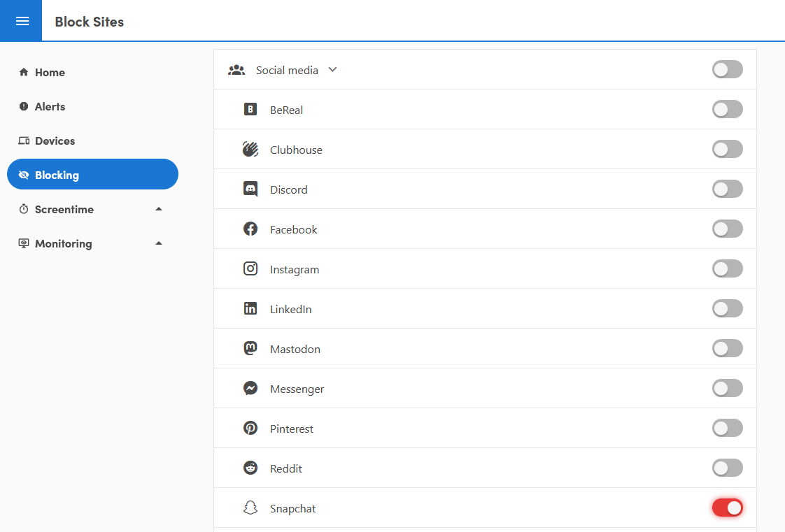Image resolution: width=785 pixels, height=532 pixels.
Task: Open Alerts from the sidebar
Action: click(92, 106)
